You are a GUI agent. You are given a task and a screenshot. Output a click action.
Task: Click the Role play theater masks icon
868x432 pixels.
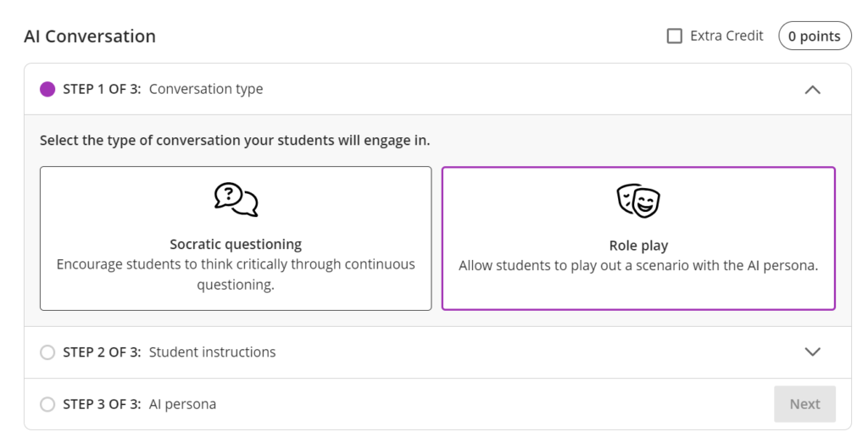[638, 201]
